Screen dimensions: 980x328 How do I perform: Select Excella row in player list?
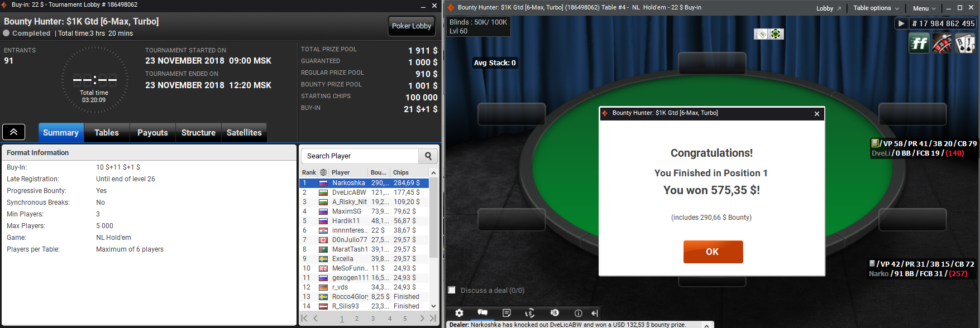[x=364, y=259]
